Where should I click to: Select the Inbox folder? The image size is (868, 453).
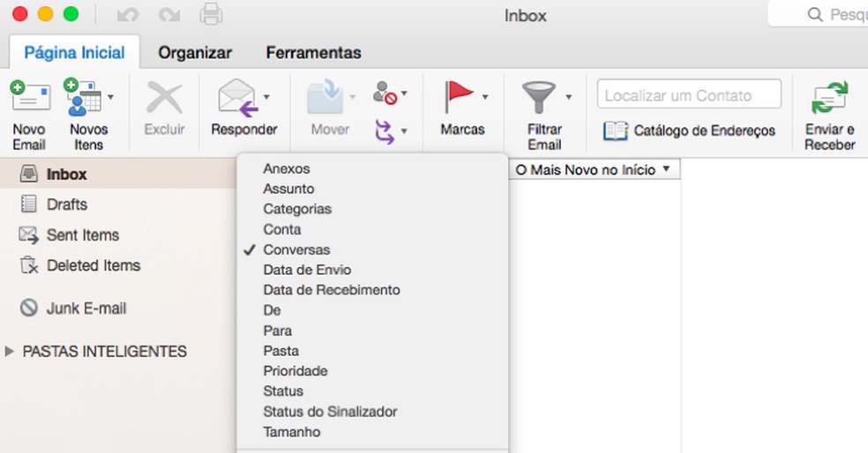click(x=118, y=175)
